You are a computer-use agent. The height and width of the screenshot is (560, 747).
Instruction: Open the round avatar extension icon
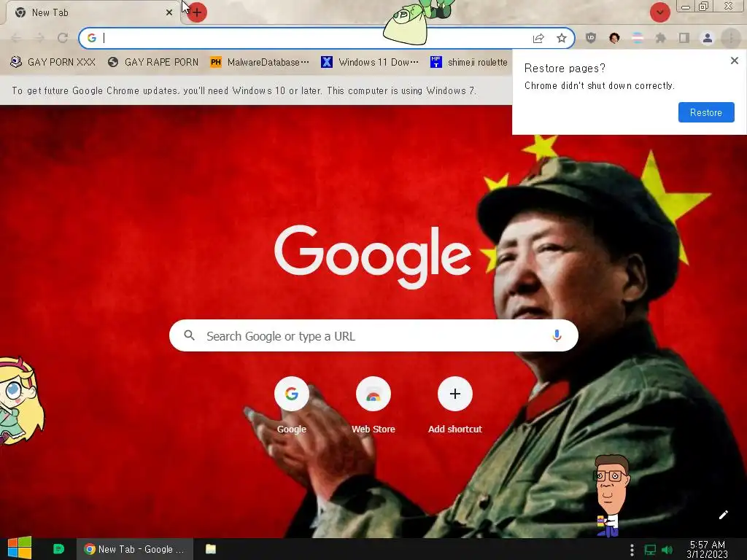[x=614, y=38]
